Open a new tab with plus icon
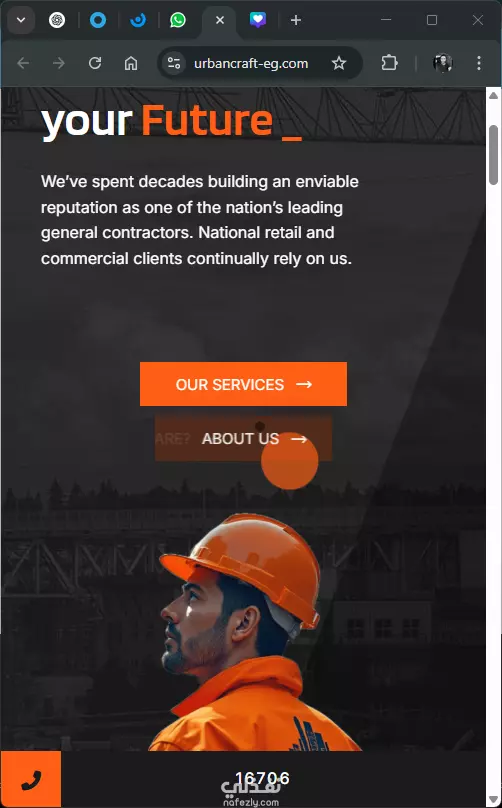502x808 pixels. (x=296, y=20)
